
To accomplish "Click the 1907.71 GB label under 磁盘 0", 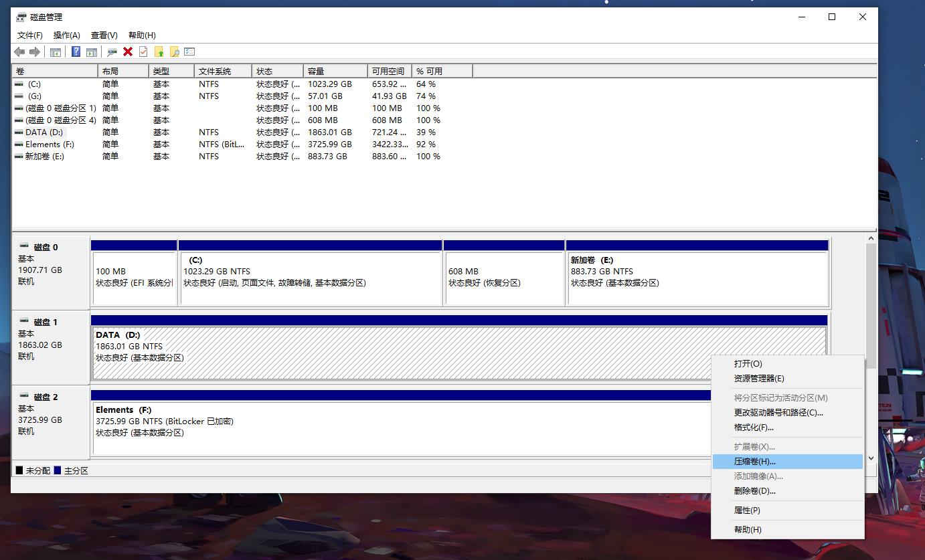I will [40, 270].
